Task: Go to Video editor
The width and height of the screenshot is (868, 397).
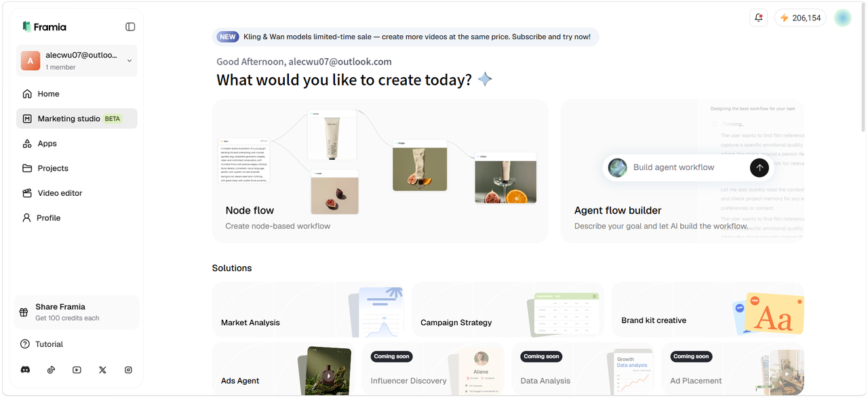Action: pyautogui.click(x=77, y=193)
